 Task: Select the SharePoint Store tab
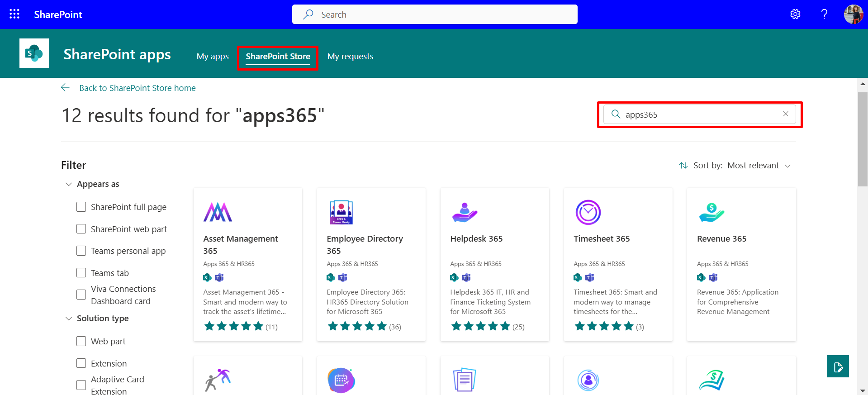click(278, 57)
